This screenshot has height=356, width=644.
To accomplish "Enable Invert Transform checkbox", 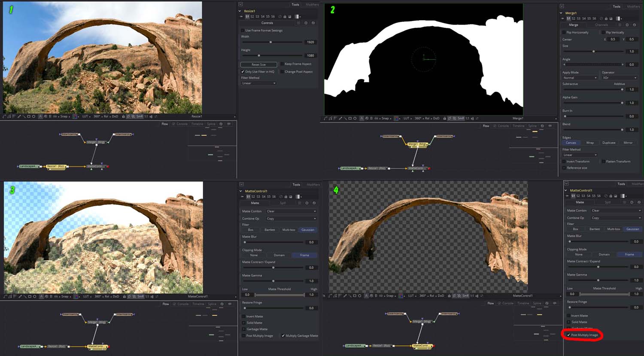I will pyautogui.click(x=564, y=161).
